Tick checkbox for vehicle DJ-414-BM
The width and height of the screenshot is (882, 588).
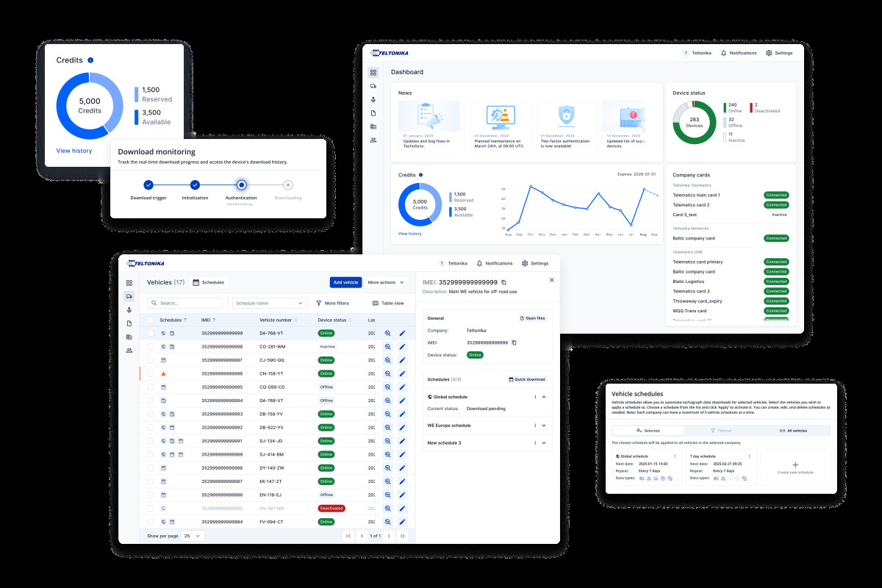point(151,454)
